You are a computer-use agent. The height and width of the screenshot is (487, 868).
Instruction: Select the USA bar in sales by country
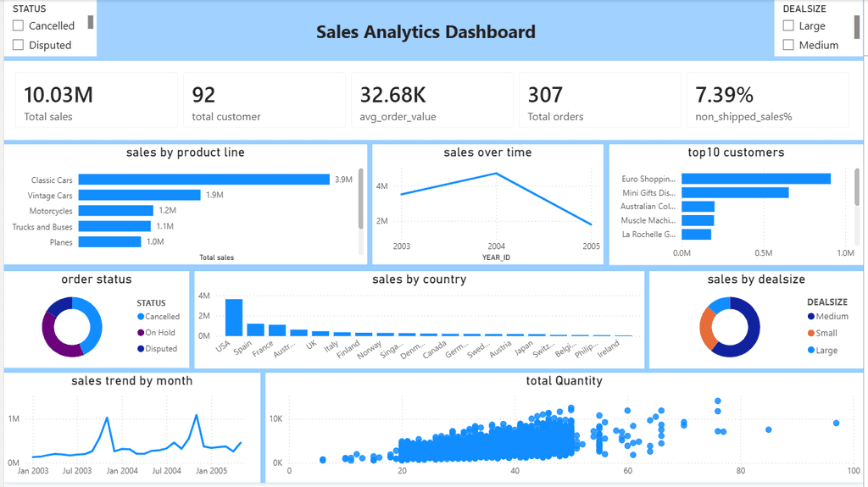pyautogui.click(x=234, y=318)
